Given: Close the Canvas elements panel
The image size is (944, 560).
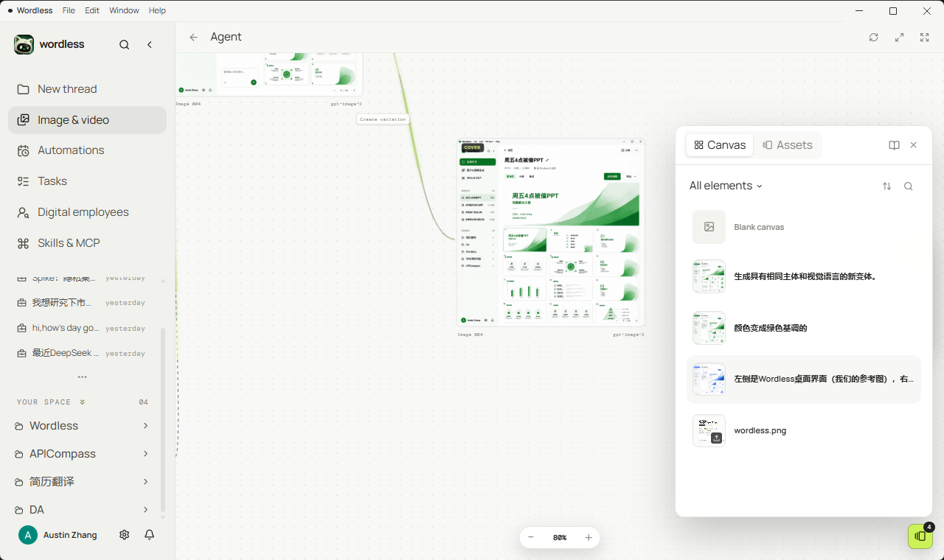Looking at the screenshot, I should 914,145.
